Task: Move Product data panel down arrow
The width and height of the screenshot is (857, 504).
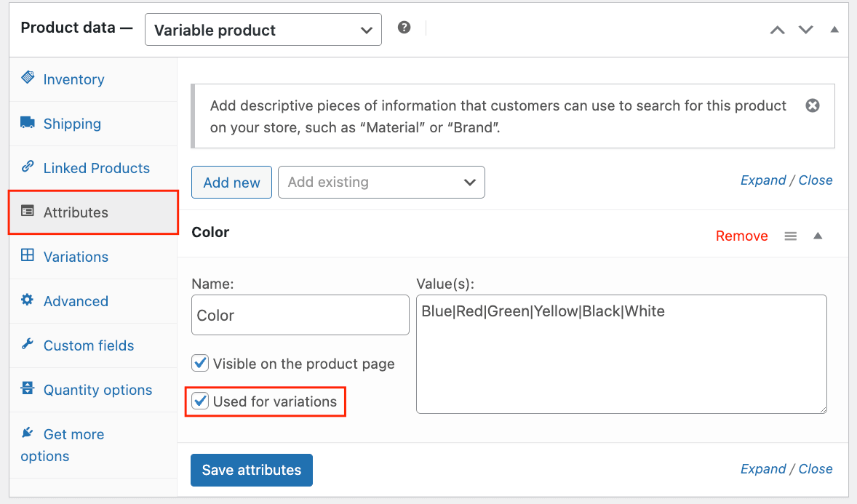Action: (805, 30)
